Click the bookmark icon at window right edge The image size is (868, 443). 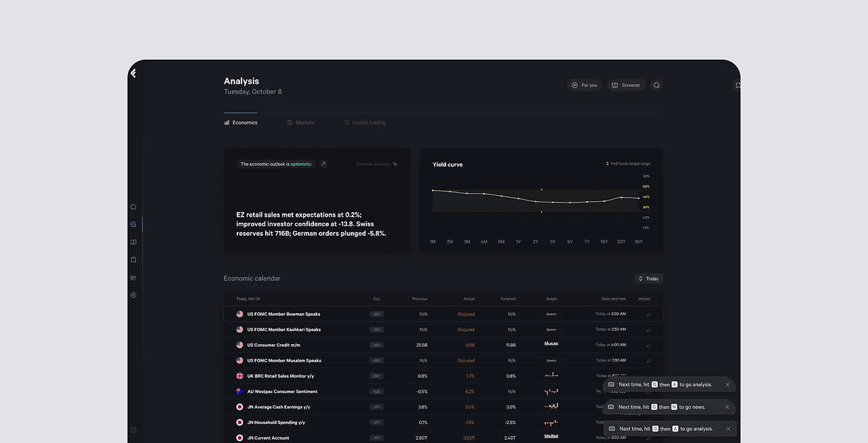point(737,85)
